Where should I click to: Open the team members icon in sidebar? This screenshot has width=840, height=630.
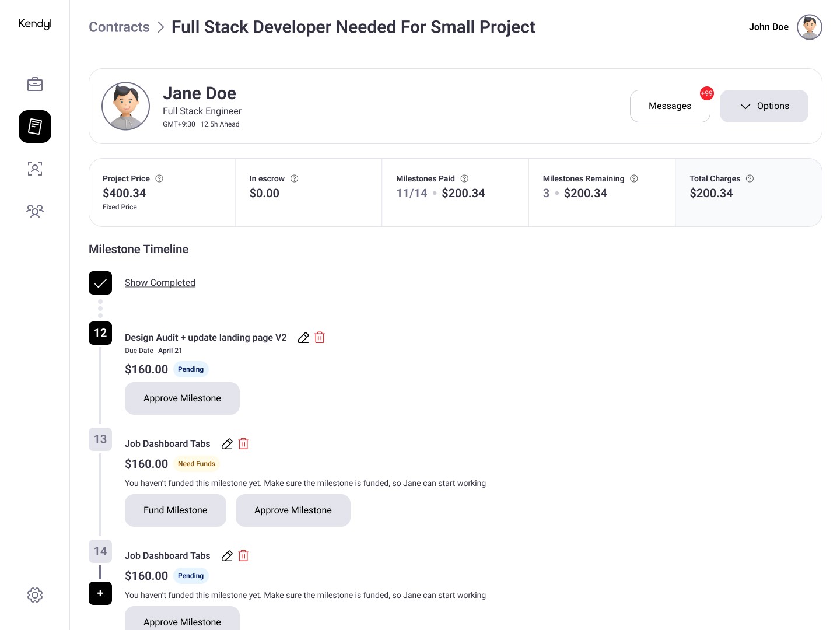click(x=35, y=211)
